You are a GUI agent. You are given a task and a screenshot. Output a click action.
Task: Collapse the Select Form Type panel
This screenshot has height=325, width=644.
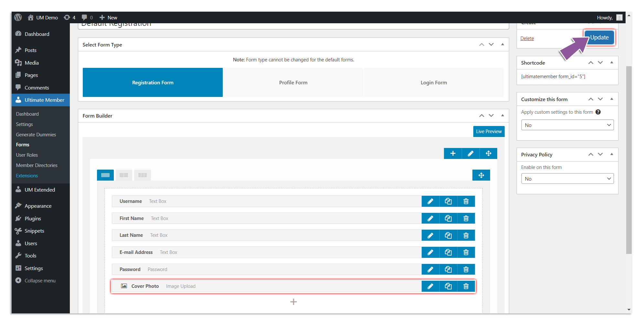(502, 45)
